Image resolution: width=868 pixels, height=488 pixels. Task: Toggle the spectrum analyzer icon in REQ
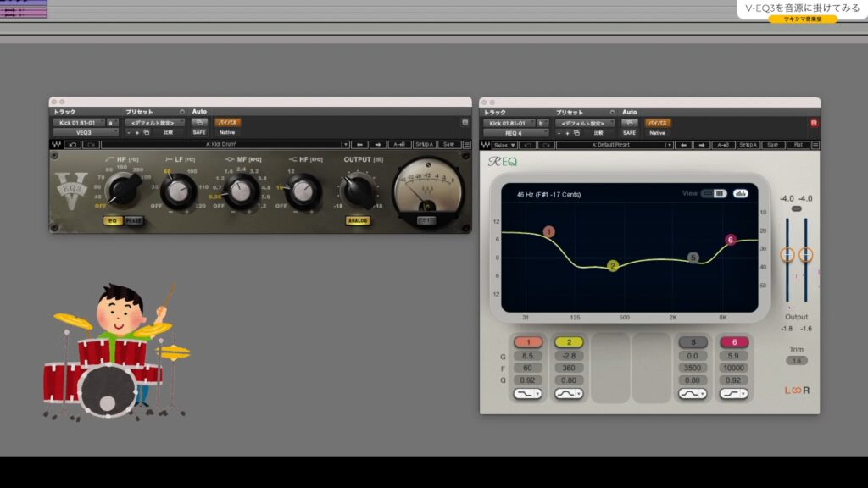pyautogui.click(x=741, y=193)
